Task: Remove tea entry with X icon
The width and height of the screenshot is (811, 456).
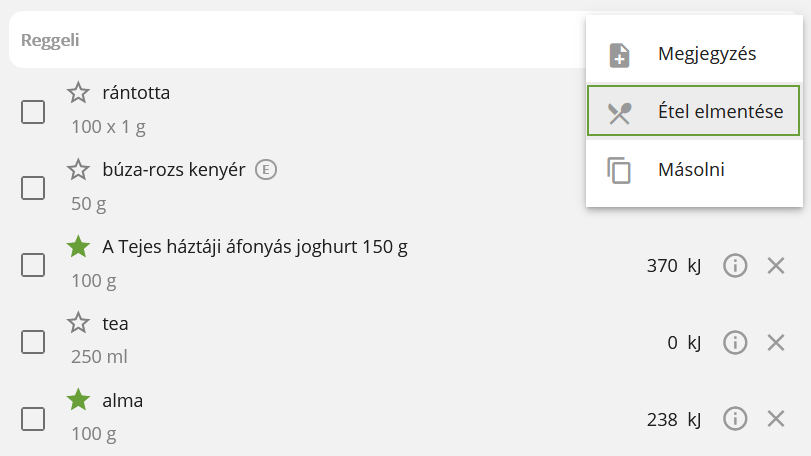Action: [x=776, y=342]
